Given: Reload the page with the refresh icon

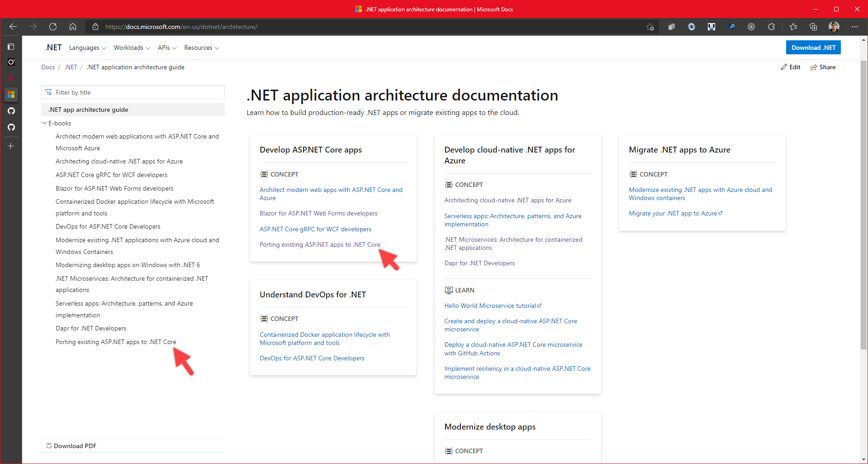Looking at the screenshot, I should [53, 27].
